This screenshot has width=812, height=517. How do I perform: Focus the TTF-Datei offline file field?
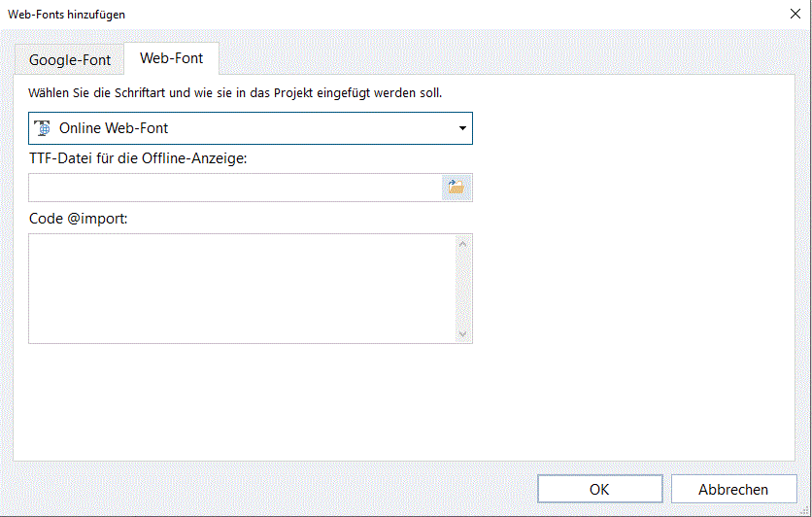(235, 188)
